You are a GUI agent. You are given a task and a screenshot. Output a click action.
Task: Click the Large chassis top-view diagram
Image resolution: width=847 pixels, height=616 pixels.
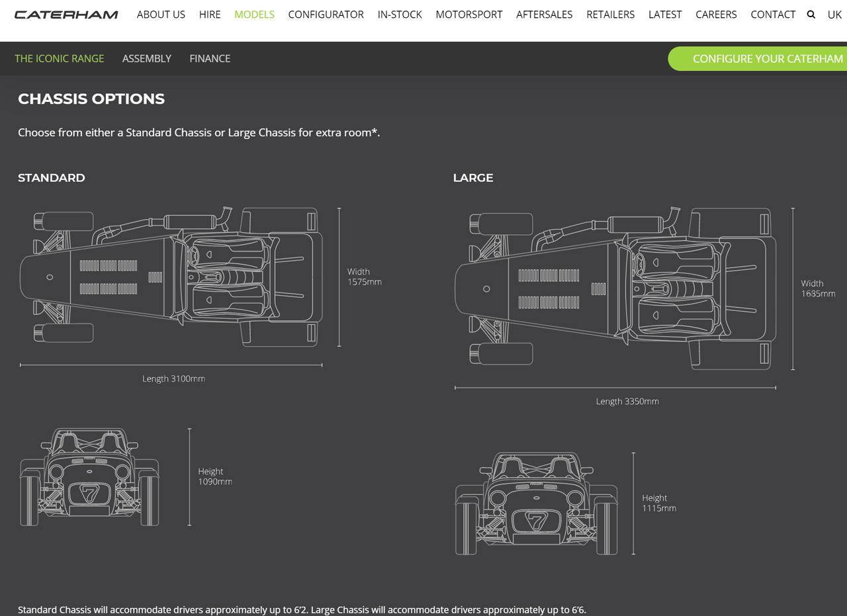[x=615, y=288]
